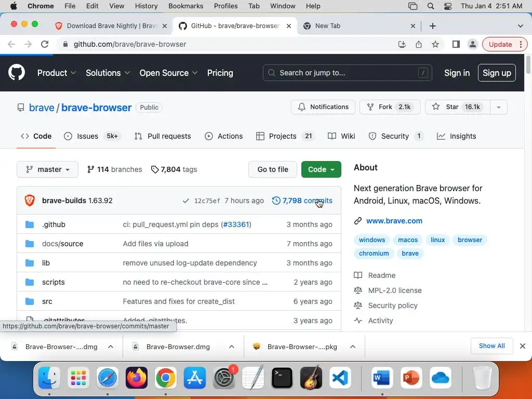Open the master branch dropdown

click(x=47, y=169)
